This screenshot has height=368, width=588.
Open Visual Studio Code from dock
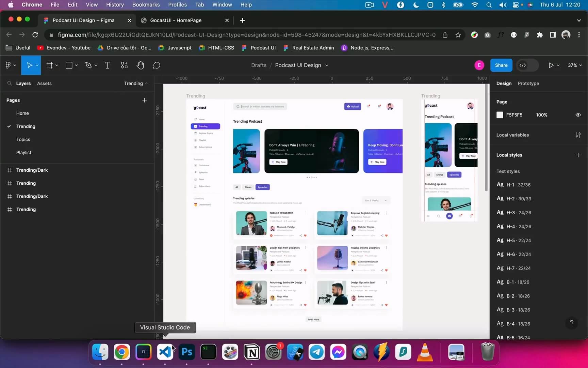(x=165, y=352)
